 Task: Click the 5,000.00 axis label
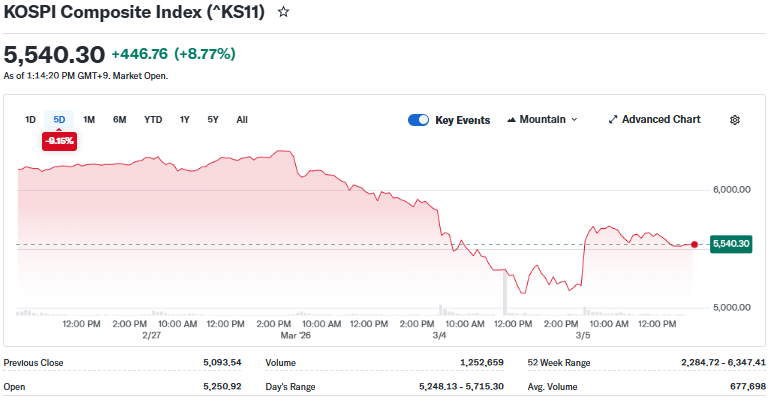coord(731,308)
